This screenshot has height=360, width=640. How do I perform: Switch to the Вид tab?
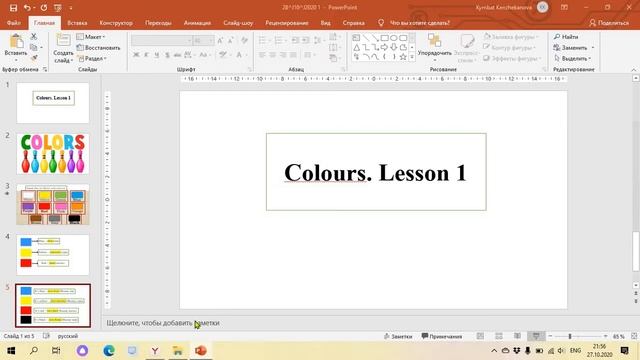(325, 23)
